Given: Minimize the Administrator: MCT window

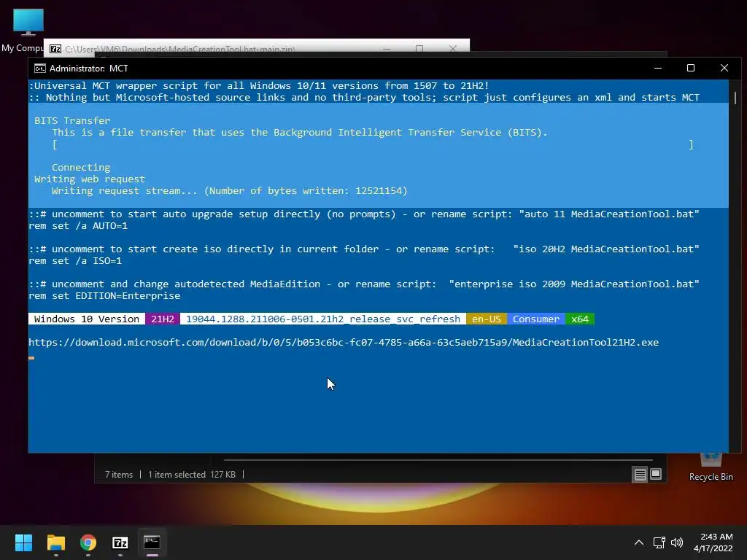Looking at the screenshot, I should [x=658, y=68].
